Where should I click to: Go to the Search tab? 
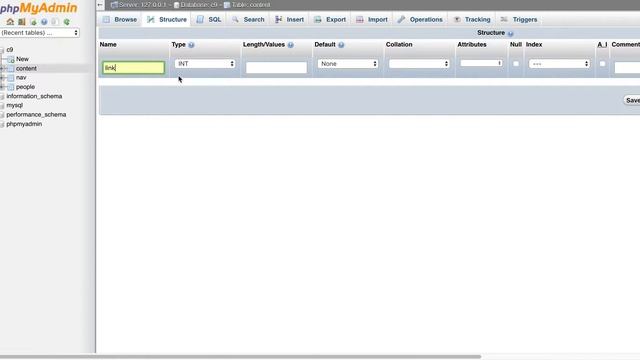click(248, 20)
